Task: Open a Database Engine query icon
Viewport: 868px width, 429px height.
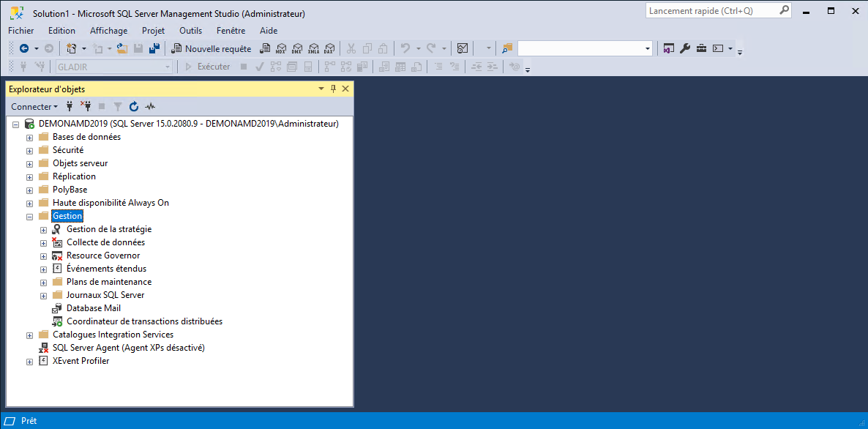Action: click(x=265, y=49)
